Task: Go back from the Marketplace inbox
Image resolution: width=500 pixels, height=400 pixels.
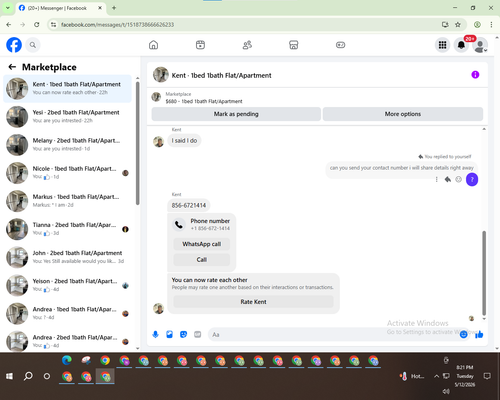Action: 12,67
